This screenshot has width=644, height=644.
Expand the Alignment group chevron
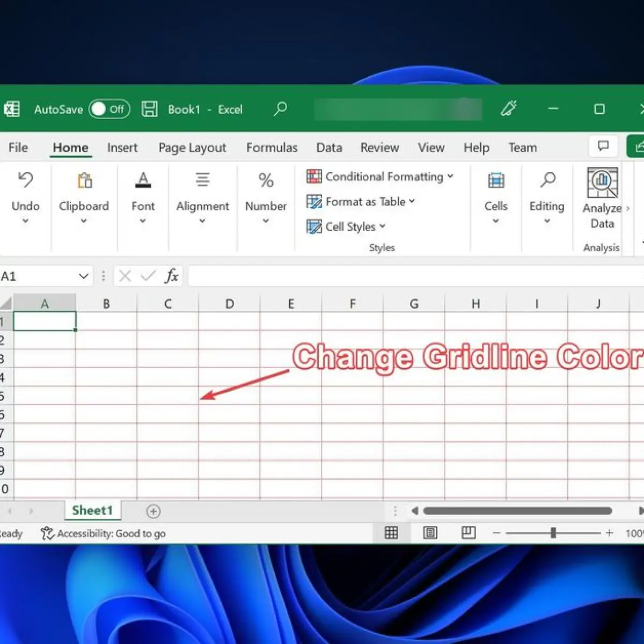coord(202,221)
